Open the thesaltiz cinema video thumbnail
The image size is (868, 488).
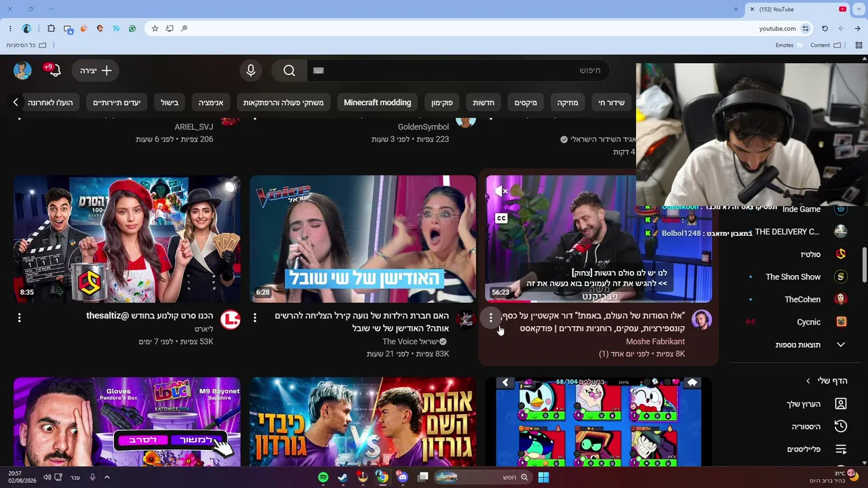point(127,239)
